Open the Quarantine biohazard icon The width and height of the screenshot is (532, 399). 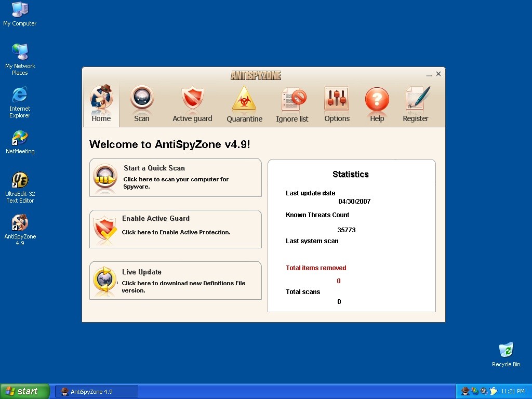(x=244, y=99)
